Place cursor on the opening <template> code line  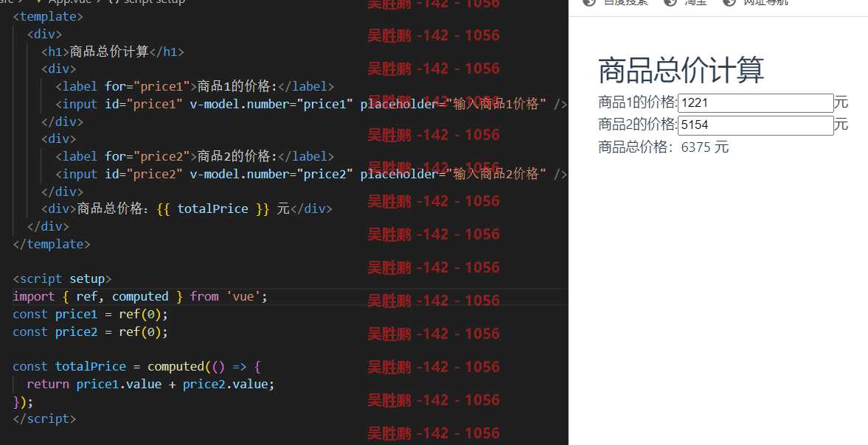click(48, 17)
